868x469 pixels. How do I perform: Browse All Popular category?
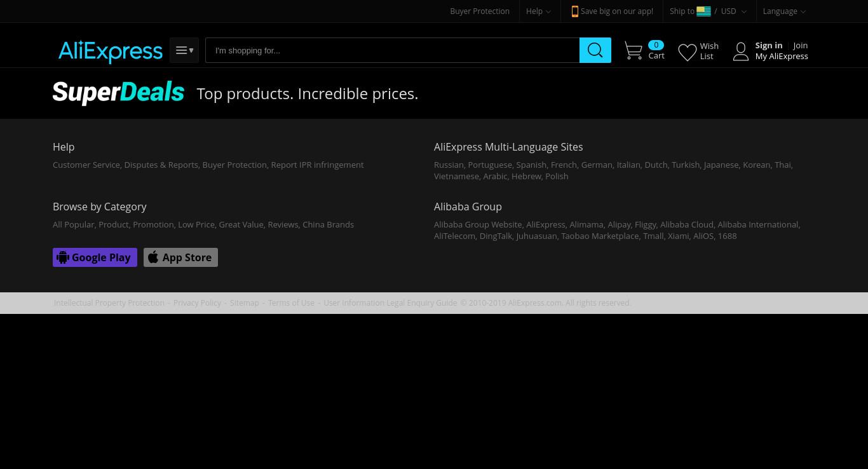[x=74, y=224]
